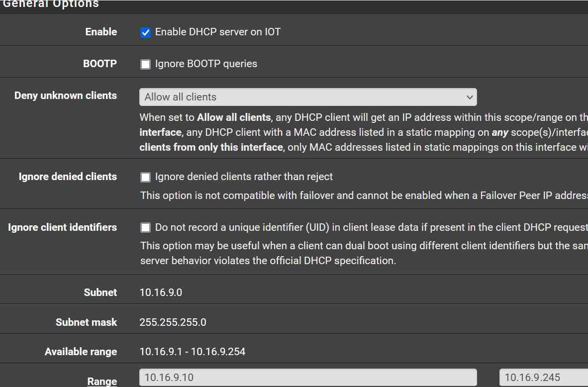588x387 pixels.
Task: Click the Subnet mask value 255.255.255.0
Action: [x=173, y=322]
